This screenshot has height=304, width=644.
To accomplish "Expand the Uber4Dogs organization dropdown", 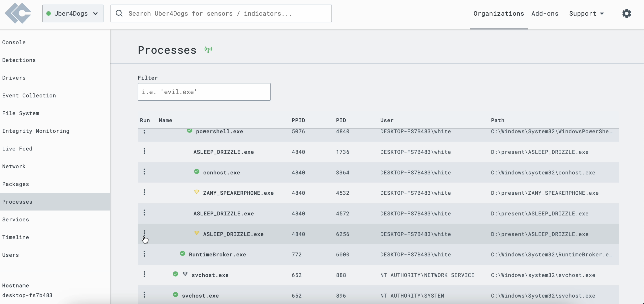I will click(x=73, y=13).
